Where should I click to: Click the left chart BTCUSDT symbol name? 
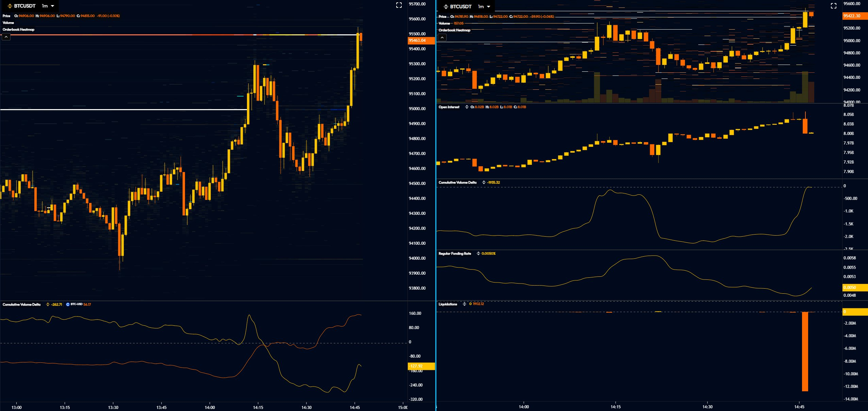coord(25,6)
